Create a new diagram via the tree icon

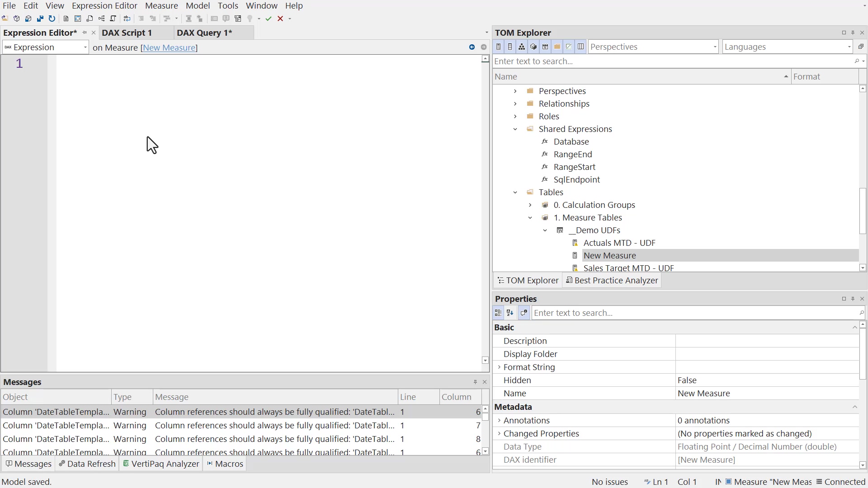pos(101,19)
